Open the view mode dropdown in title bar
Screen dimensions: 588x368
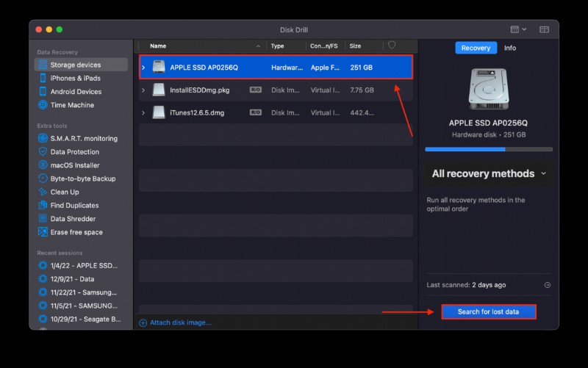[519, 29]
